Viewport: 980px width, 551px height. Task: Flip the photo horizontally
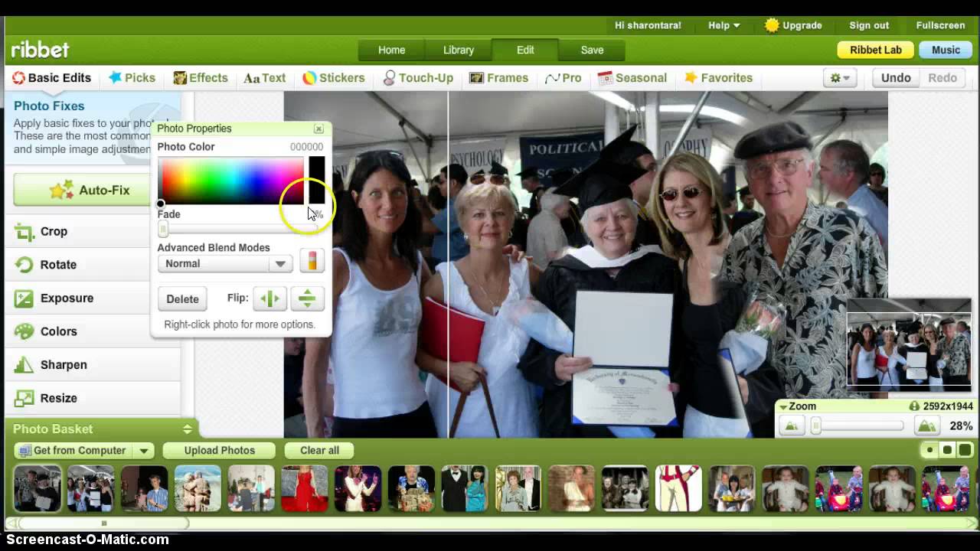pyautogui.click(x=269, y=298)
